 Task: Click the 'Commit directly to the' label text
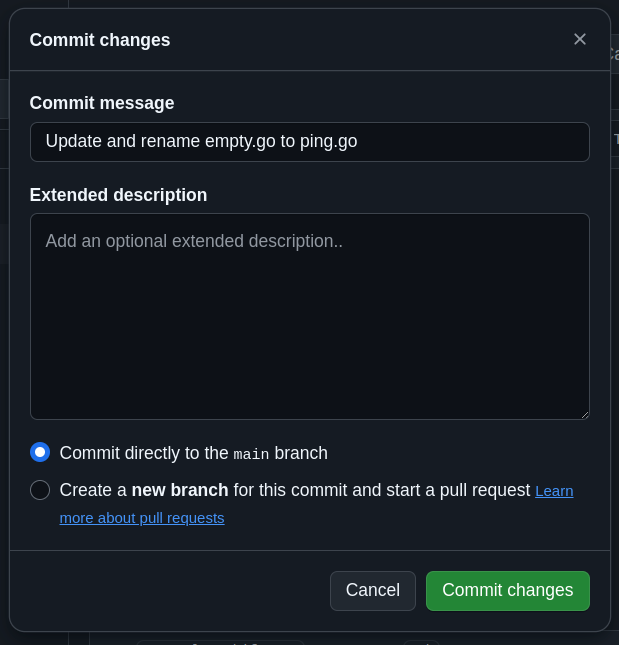[144, 453]
